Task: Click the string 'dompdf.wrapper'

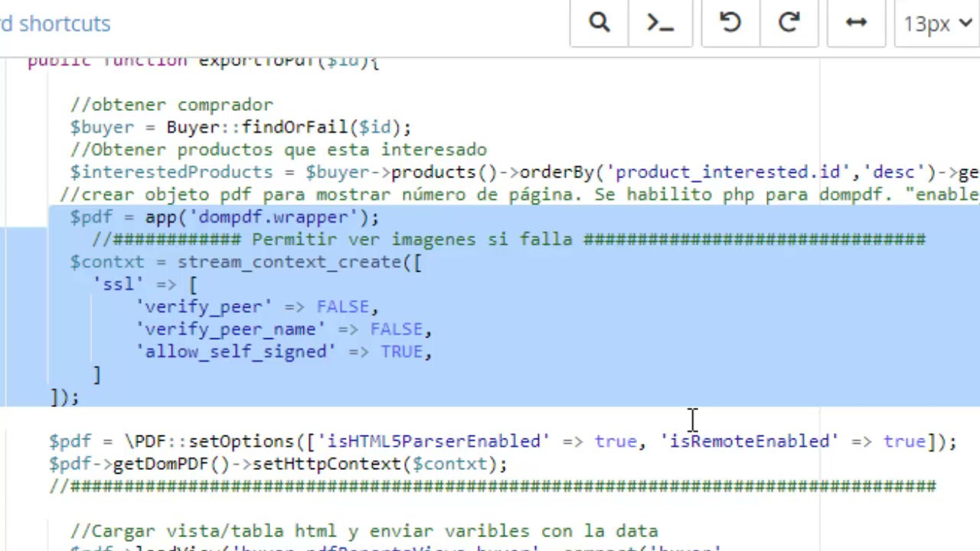Action: (273, 217)
